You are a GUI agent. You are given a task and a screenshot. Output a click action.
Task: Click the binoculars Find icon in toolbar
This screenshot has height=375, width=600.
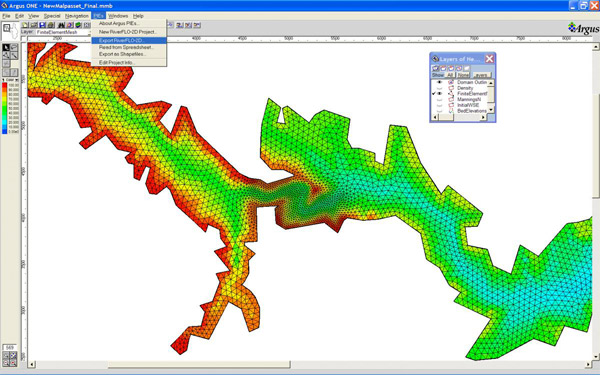(61, 25)
